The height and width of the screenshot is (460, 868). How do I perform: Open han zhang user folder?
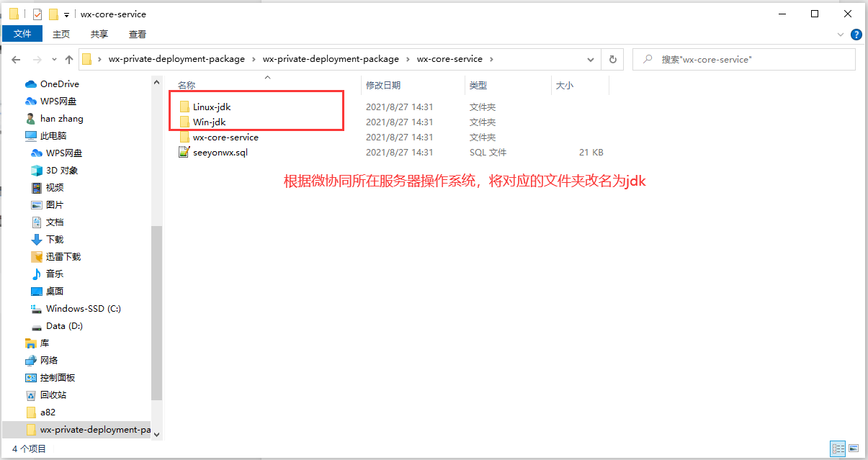(62, 118)
